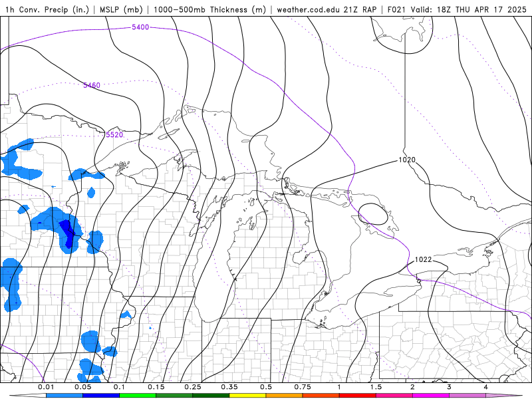Screen dimensions: 532x399
Task: Click the small closed oval isobar over Georgian Bay
Action: 373,214
